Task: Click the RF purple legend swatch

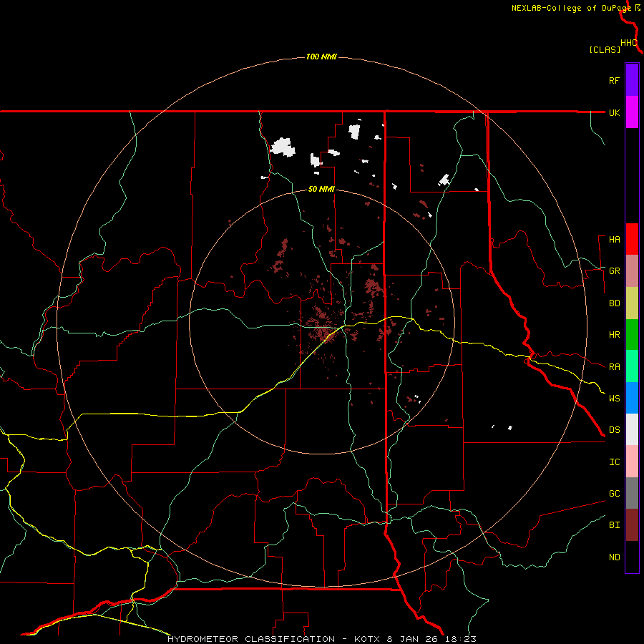Action: [x=632, y=80]
